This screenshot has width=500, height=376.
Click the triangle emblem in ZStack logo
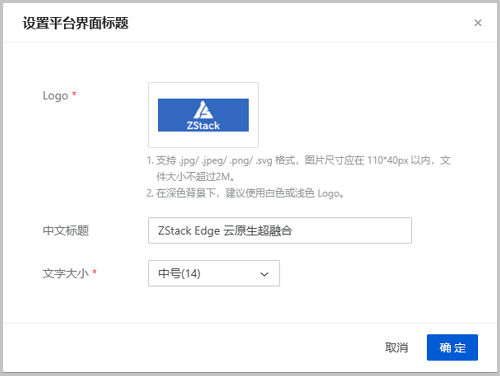(203, 110)
